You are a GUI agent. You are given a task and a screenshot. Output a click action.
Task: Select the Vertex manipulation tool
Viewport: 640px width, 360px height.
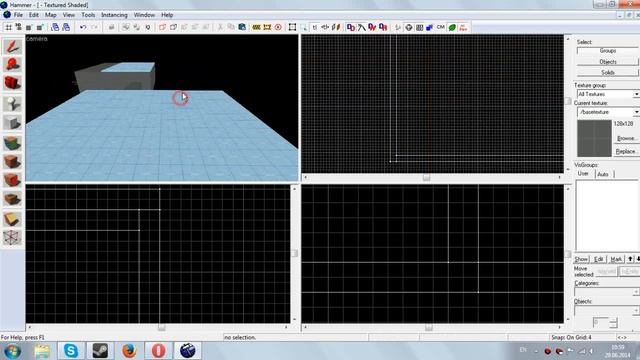point(12,238)
